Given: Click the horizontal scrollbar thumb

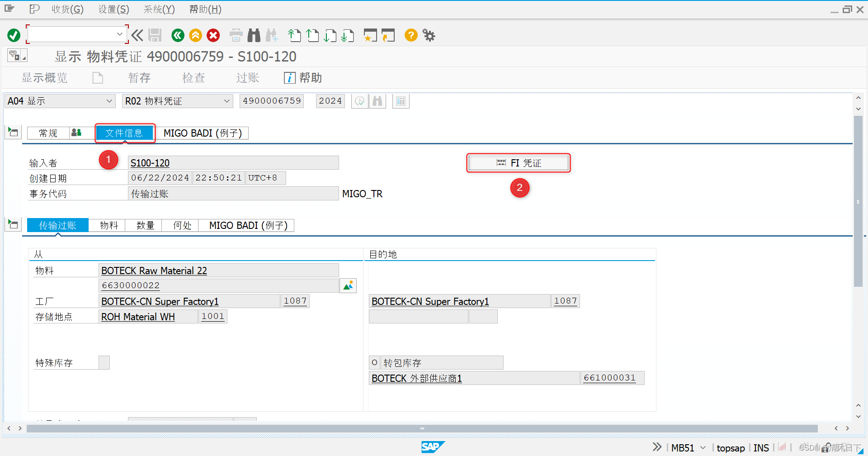Looking at the screenshot, I should [x=422, y=428].
